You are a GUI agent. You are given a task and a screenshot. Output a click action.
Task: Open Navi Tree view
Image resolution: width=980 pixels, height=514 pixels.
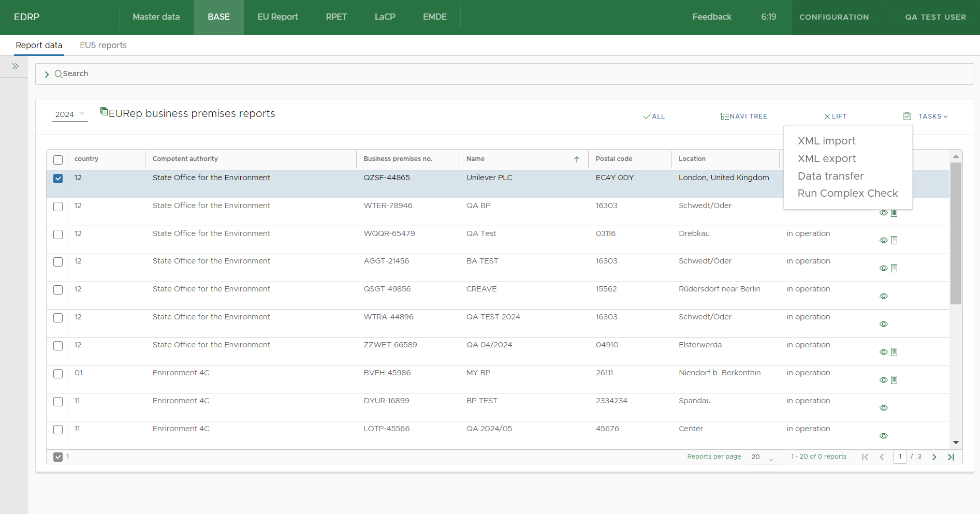[x=744, y=116]
